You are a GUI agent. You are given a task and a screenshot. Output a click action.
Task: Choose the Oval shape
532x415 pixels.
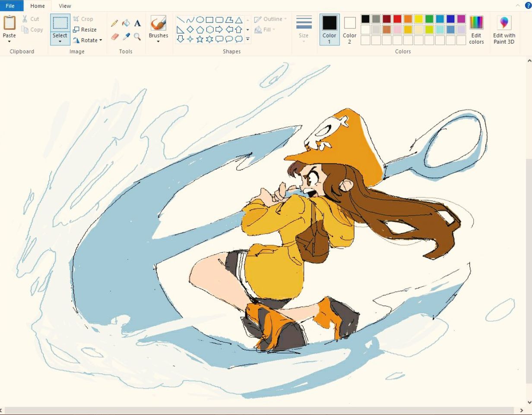click(200, 20)
